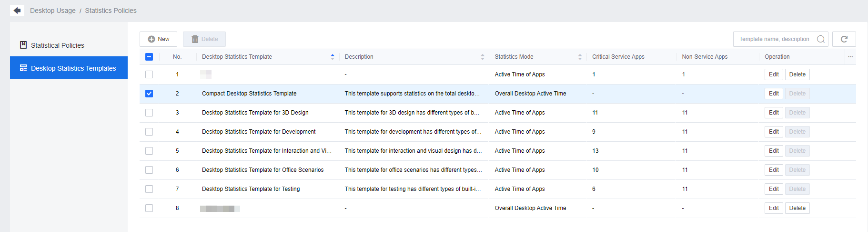Uncheck the Compact Desktop Statistics Template row
The height and width of the screenshot is (232, 868).
pyautogui.click(x=149, y=94)
